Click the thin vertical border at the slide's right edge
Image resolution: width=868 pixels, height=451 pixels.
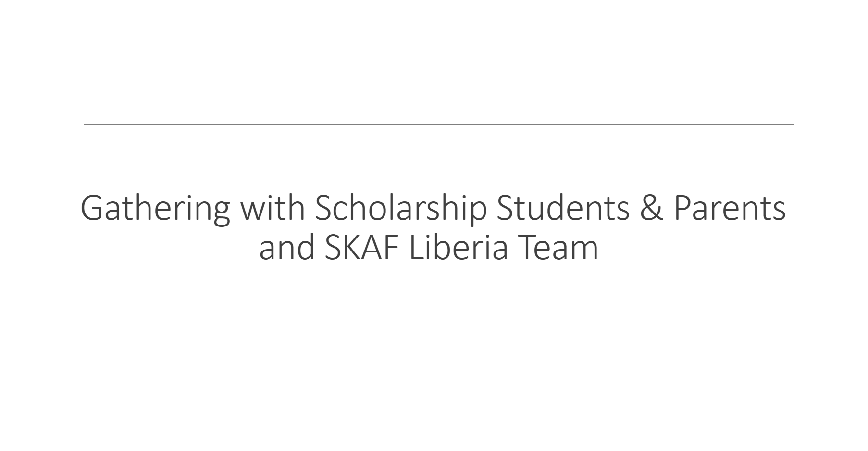coord(867,225)
